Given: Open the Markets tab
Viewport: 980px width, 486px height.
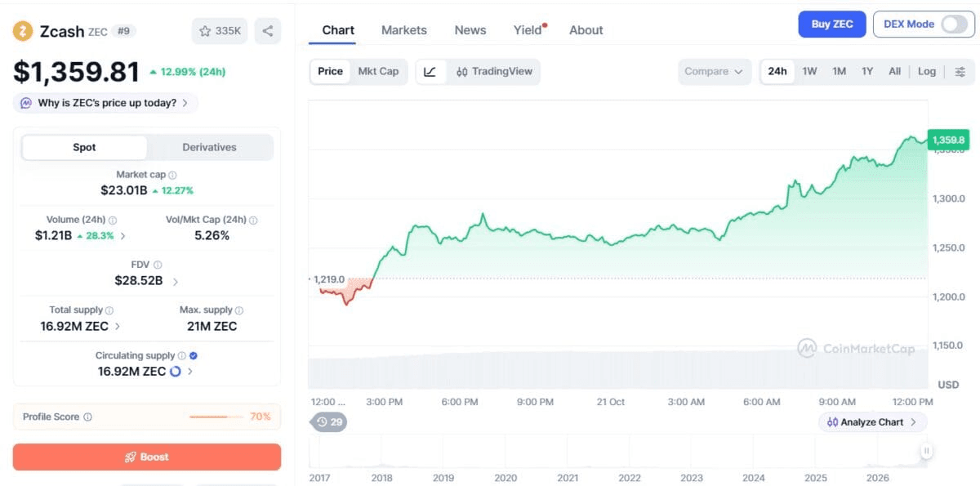Looking at the screenshot, I should [x=404, y=30].
